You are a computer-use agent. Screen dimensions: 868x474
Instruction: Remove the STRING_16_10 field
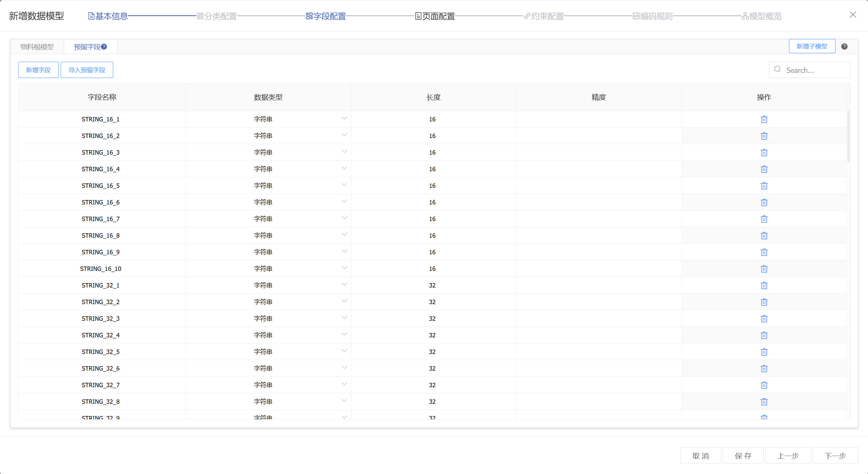pos(764,269)
